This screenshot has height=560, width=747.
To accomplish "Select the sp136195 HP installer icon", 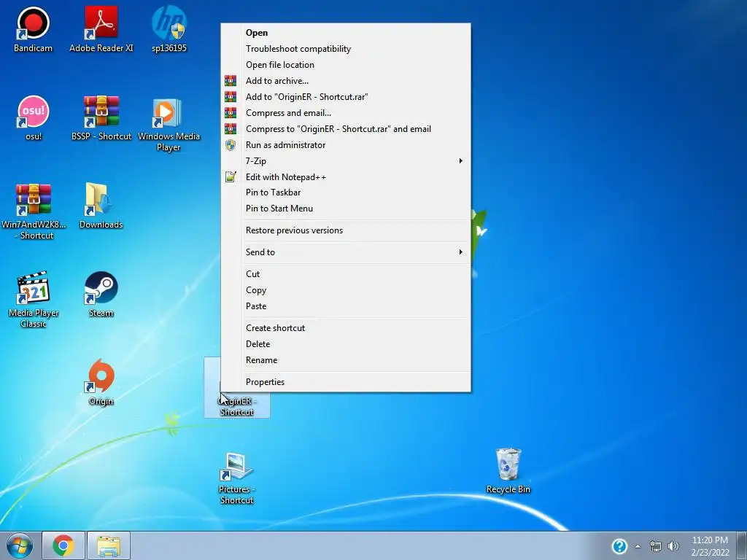I will point(169,28).
